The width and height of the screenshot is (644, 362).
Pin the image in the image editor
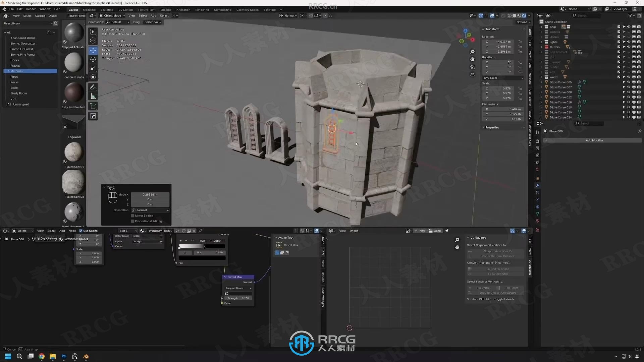click(x=447, y=231)
